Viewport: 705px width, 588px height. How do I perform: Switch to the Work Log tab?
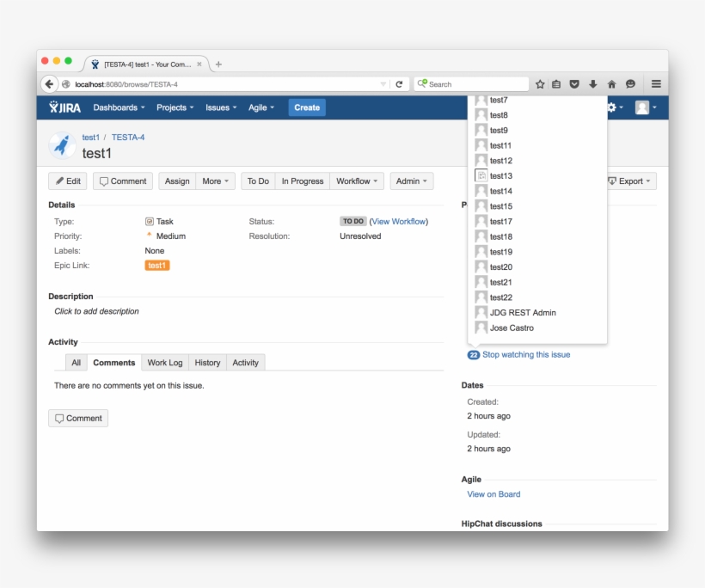[164, 363]
